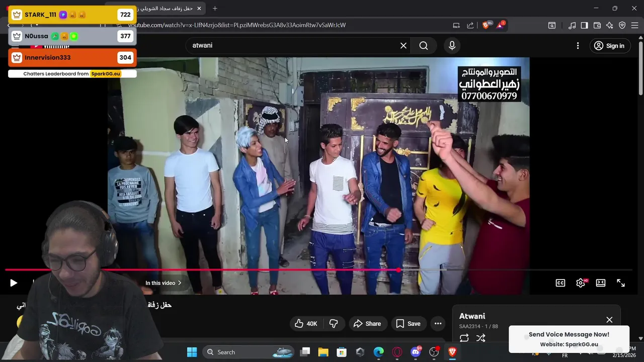Open OBS Studio from the taskbar
This screenshot has height=362, width=644.
(x=434, y=352)
